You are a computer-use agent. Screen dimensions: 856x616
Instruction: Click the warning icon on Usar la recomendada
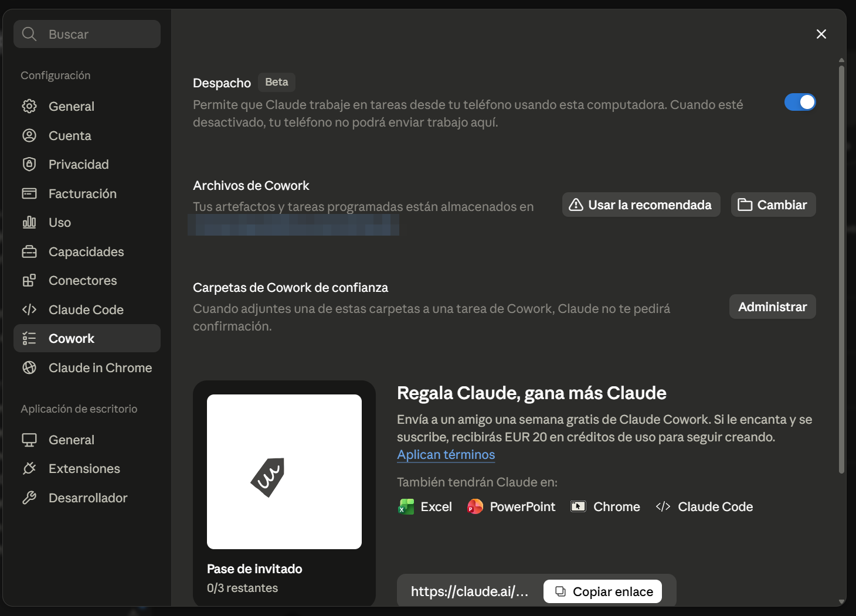click(576, 205)
